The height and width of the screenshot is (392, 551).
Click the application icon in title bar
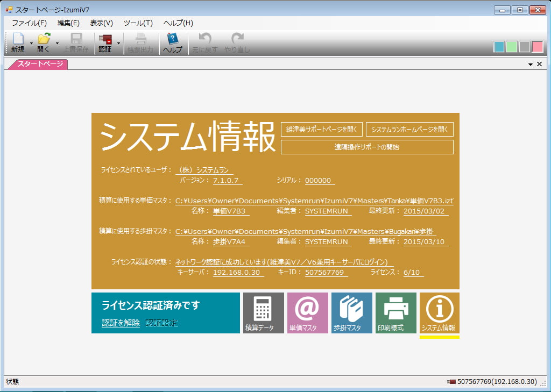tap(9, 10)
